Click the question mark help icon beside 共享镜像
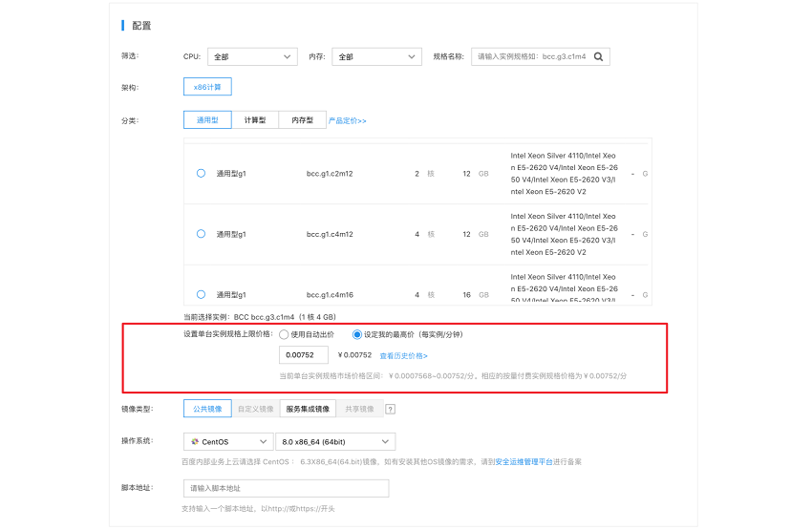This screenshot has height=530, width=812. tap(390, 410)
